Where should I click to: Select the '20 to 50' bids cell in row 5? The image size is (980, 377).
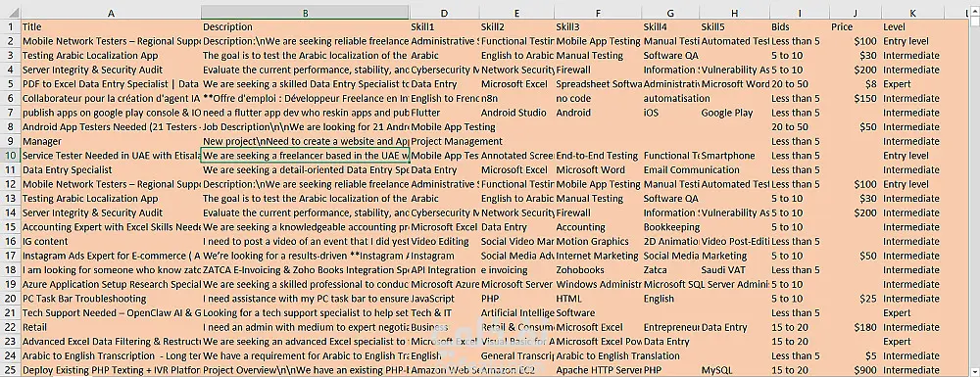point(800,84)
